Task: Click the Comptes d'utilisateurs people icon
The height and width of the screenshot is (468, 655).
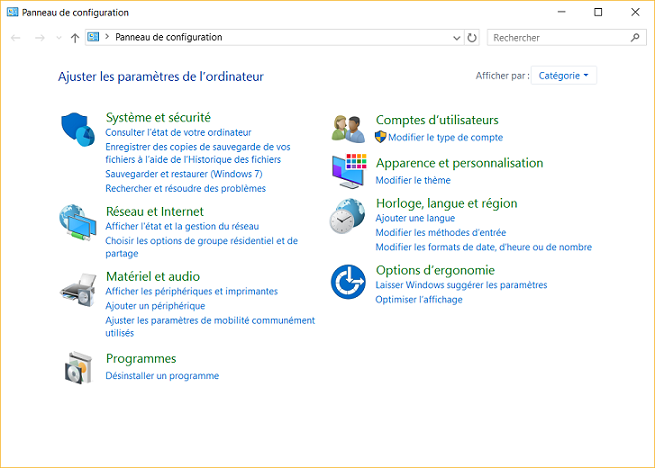Action: [x=348, y=128]
